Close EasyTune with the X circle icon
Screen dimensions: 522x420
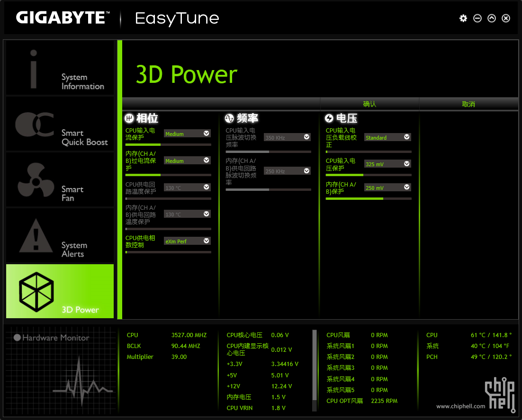click(x=506, y=18)
